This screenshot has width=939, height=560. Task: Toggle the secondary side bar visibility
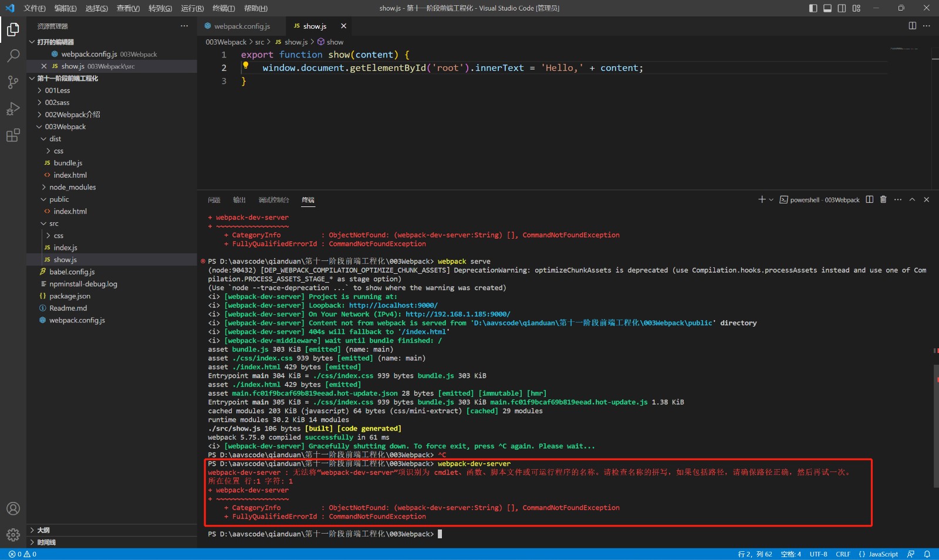click(842, 8)
